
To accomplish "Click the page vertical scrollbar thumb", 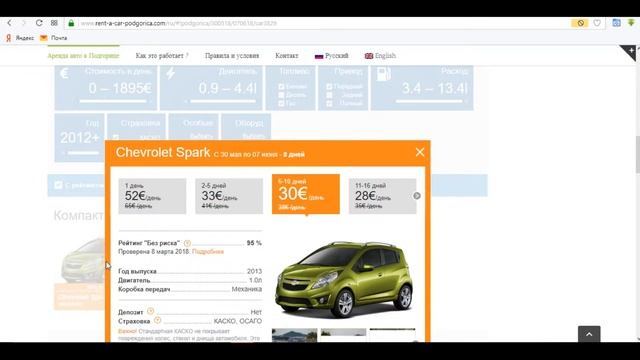I will tap(638, 155).
